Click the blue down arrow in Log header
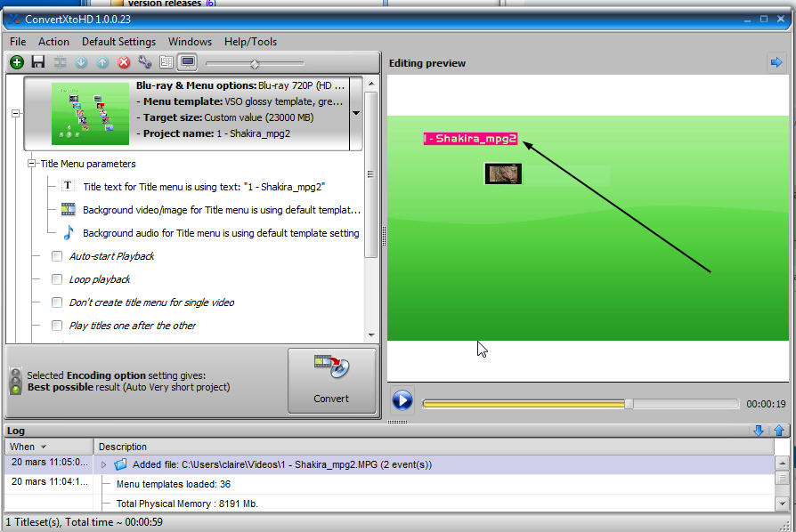This screenshot has height=532, width=796. pyautogui.click(x=759, y=431)
